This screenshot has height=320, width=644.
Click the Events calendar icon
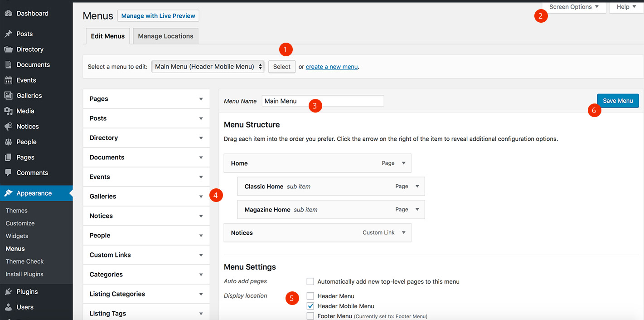(x=8, y=80)
